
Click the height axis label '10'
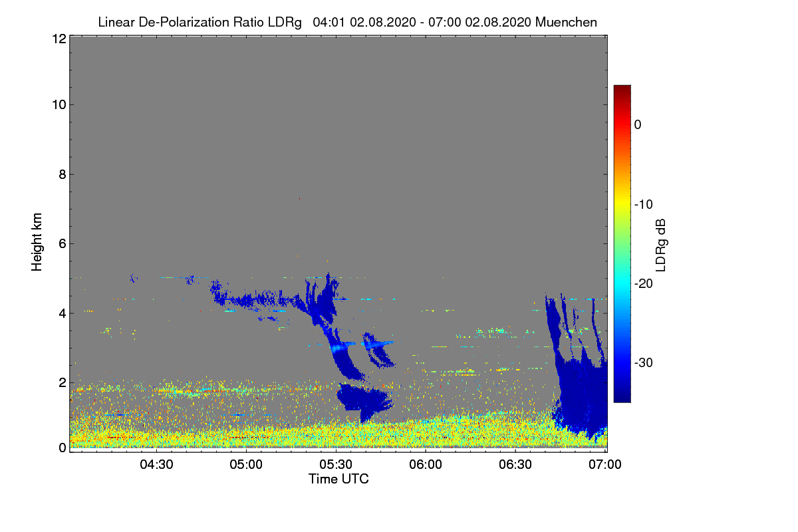coord(58,104)
